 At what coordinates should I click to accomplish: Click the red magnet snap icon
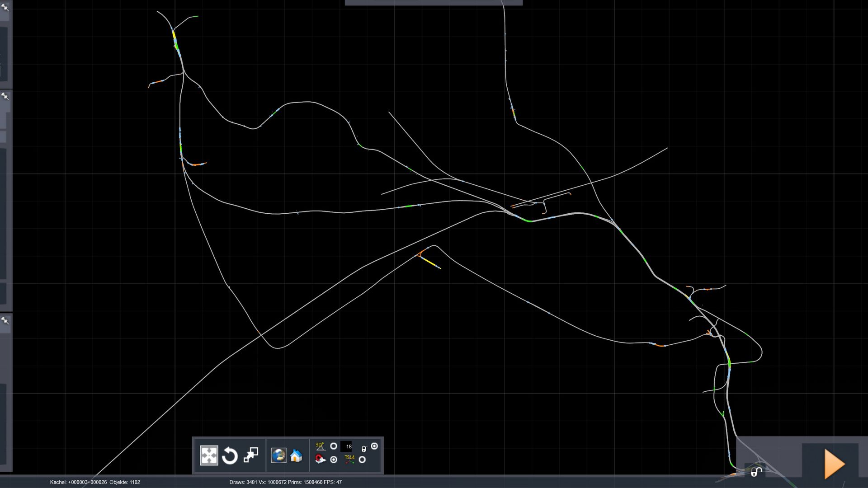321,460
